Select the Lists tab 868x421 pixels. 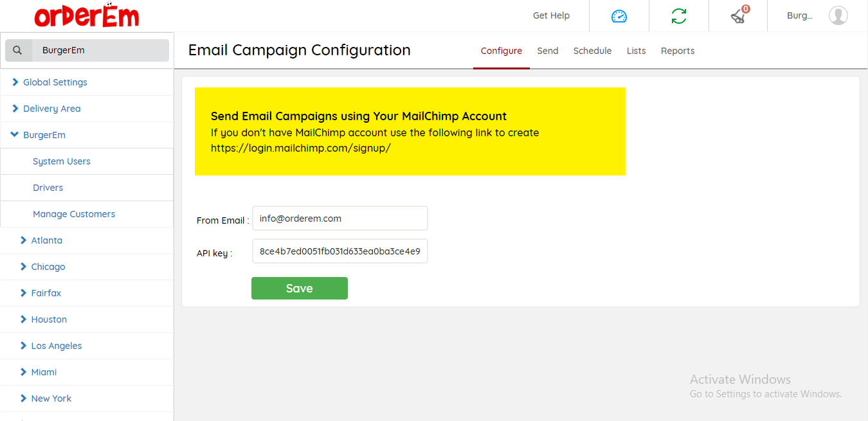tap(636, 51)
